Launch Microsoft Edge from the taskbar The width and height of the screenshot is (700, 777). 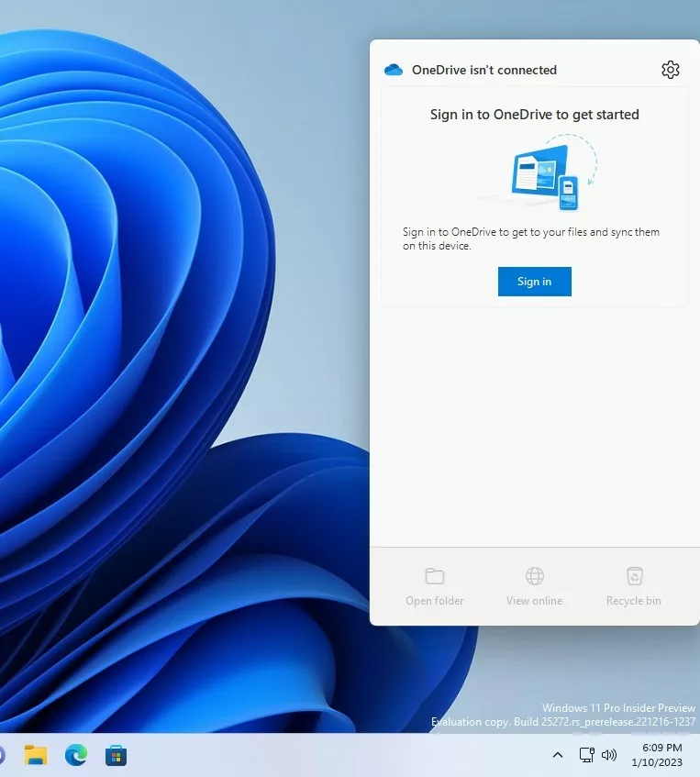point(76,755)
